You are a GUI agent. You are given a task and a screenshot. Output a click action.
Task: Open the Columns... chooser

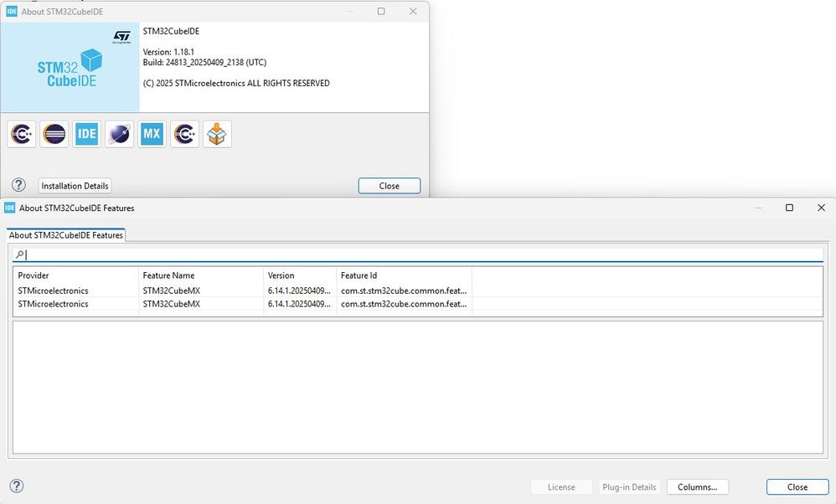[698, 487]
